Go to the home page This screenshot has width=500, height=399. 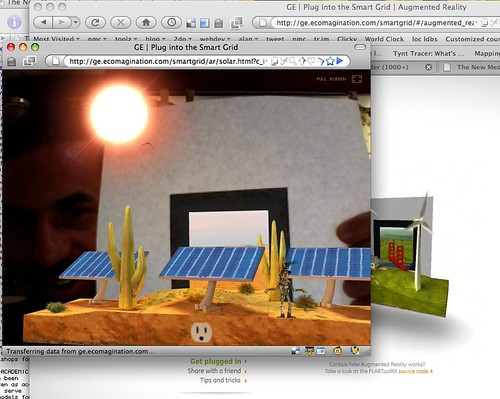146,22
